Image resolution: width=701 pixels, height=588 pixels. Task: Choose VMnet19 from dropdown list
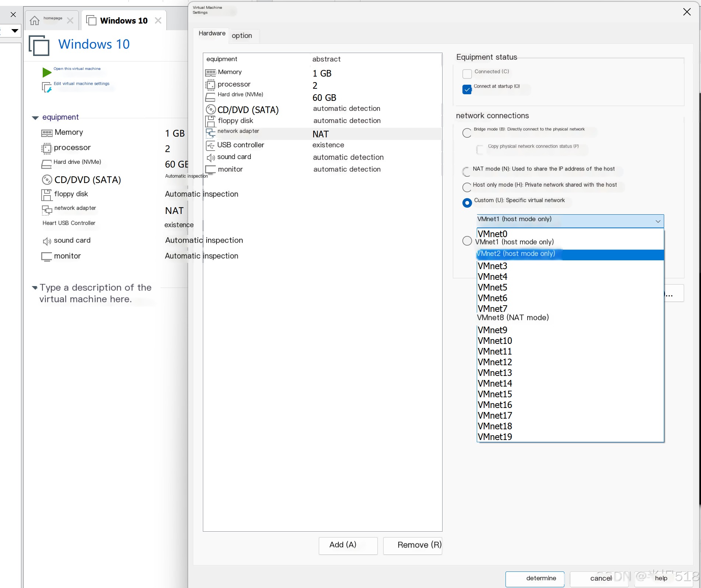(570, 437)
